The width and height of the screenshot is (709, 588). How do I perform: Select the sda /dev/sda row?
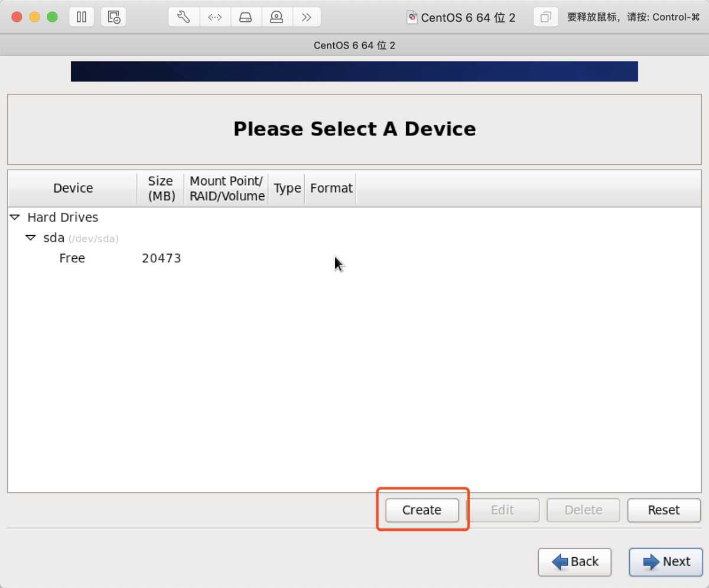[354, 238]
